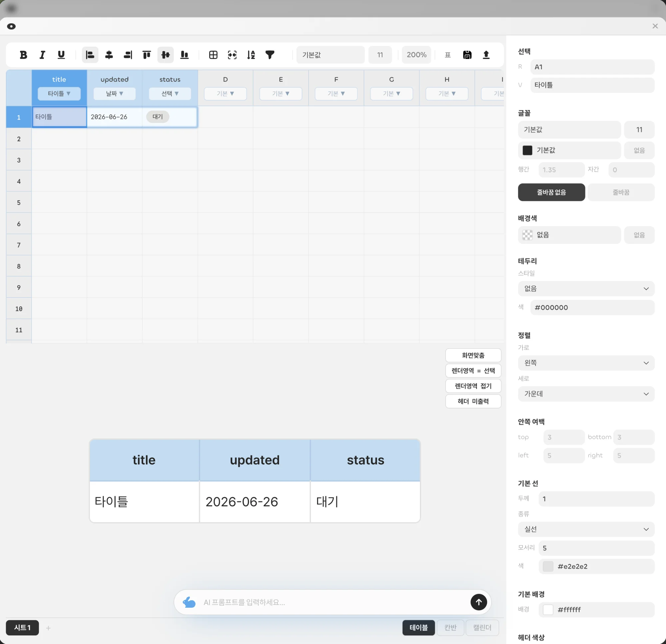Click the 화면맞춤 button
Screen dimensions: 666x644
click(473, 355)
